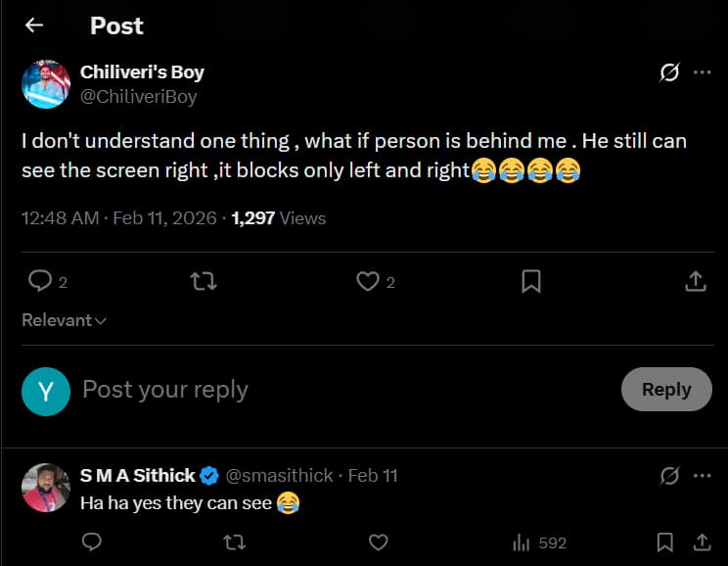Open the three-dot menu on main post
Screen dimensions: 728x566
point(702,72)
